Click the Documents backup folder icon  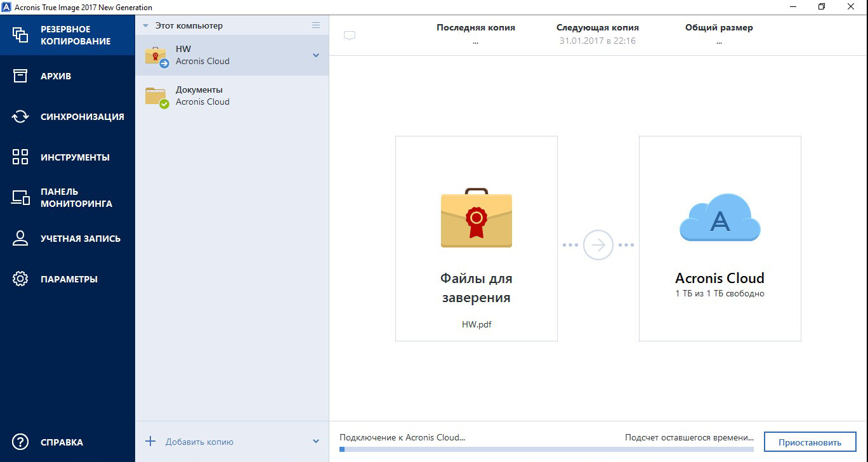(x=156, y=97)
